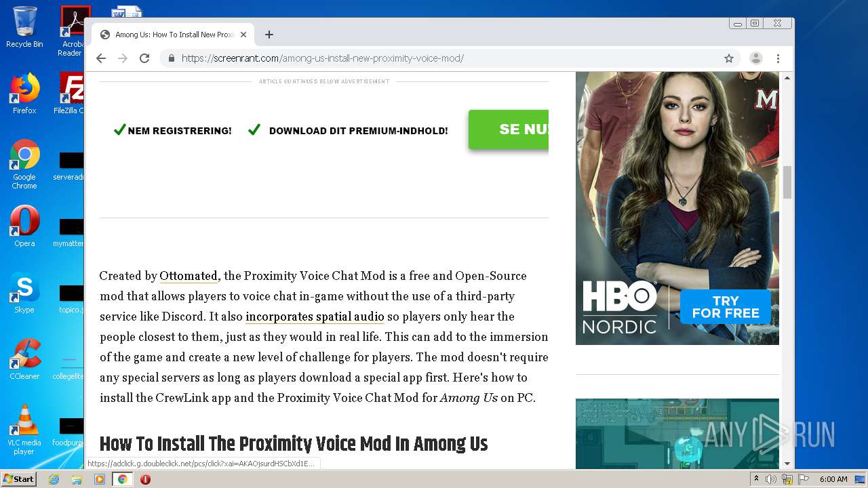This screenshot has width=868, height=488.
Task: Select the CCleaner desktop icon
Action: pyautogui.click(x=24, y=359)
